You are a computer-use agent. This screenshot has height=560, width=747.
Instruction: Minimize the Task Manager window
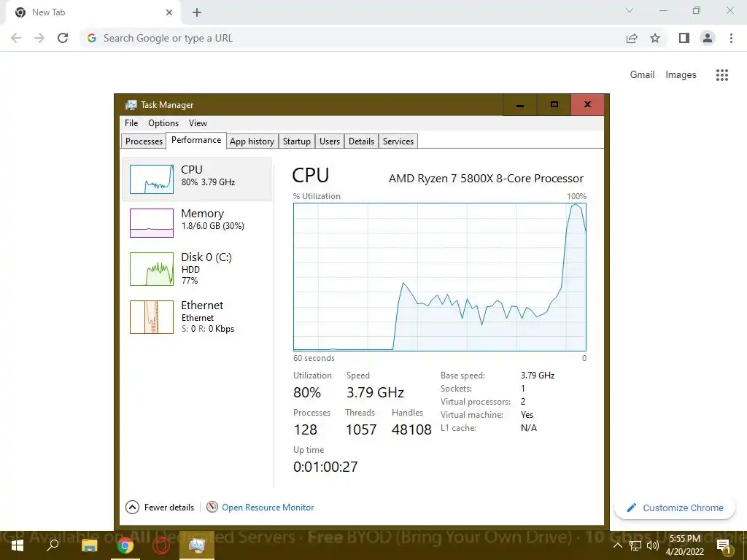tap(519, 105)
